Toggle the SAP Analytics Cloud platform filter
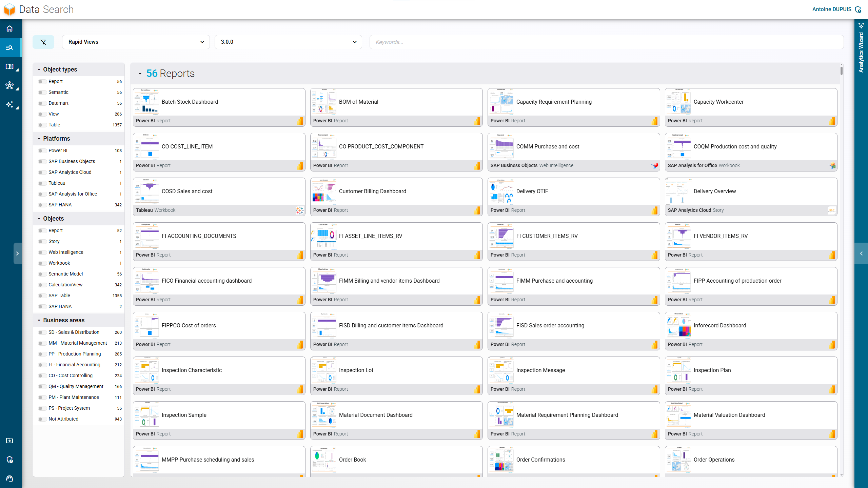Viewport: 868px width, 488px height. 42,172
